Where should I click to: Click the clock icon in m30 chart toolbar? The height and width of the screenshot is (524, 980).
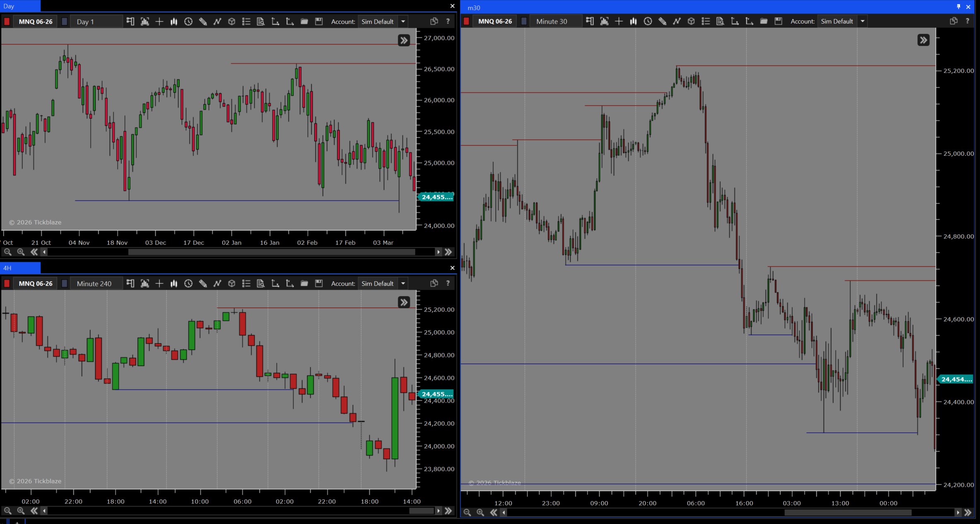coord(648,21)
